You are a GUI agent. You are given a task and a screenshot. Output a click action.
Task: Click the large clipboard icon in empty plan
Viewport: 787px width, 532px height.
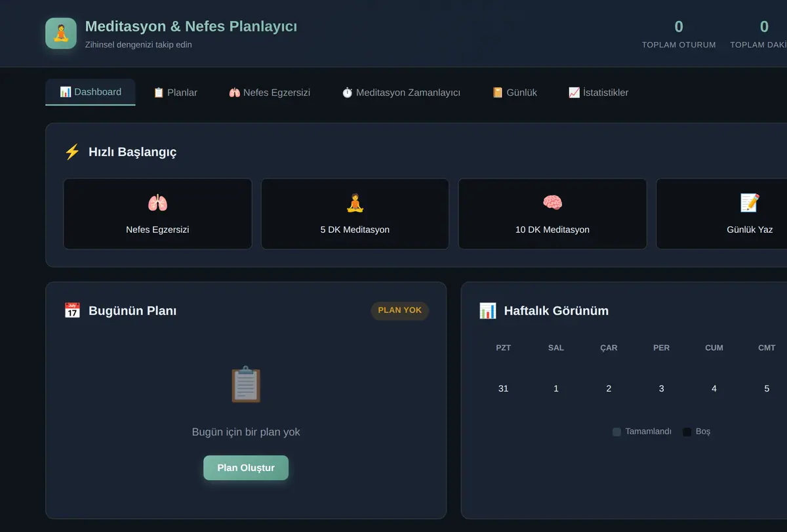pyautogui.click(x=246, y=384)
